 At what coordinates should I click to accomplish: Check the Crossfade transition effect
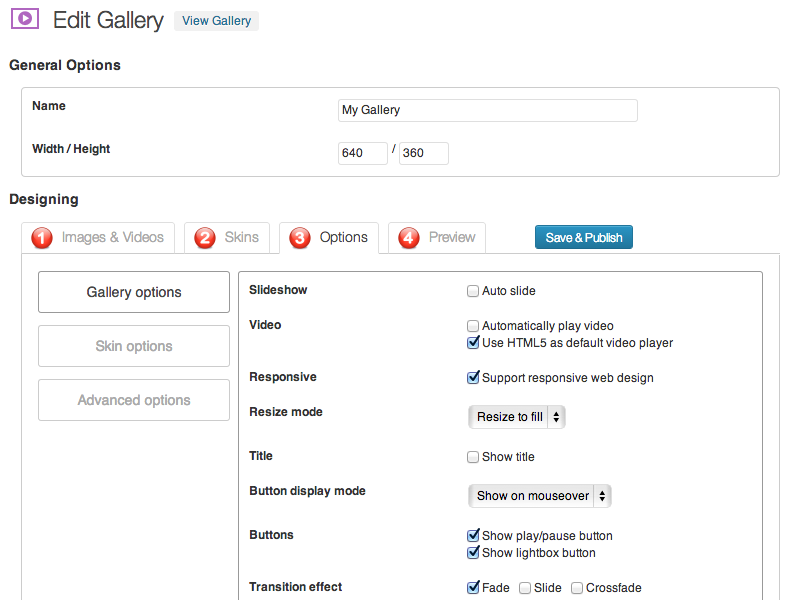coord(577,588)
